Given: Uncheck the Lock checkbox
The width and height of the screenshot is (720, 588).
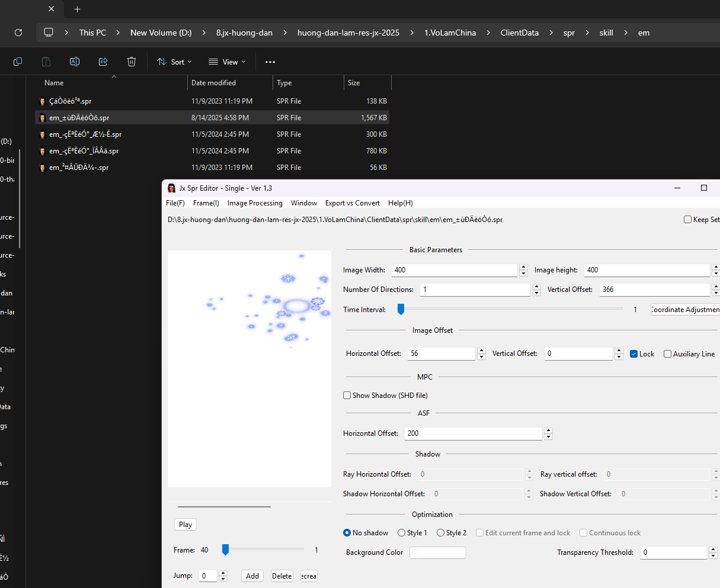Looking at the screenshot, I should (635, 354).
